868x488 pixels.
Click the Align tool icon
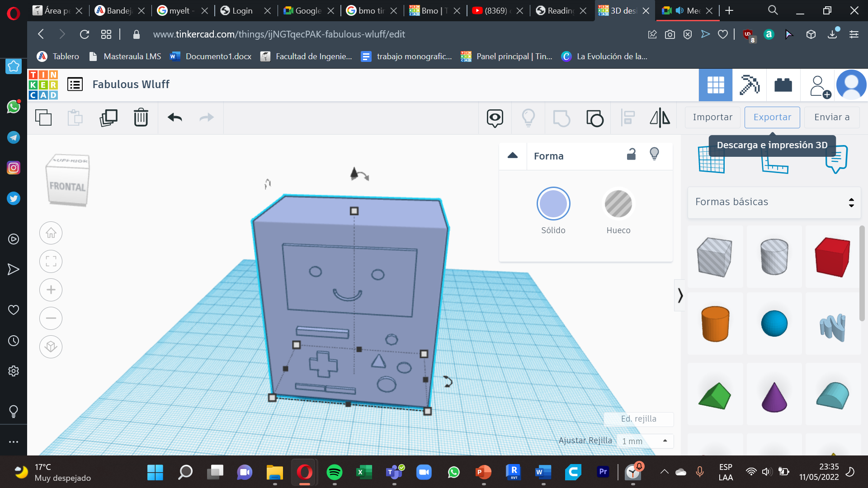pyautogui.click(x=628, y=118)
